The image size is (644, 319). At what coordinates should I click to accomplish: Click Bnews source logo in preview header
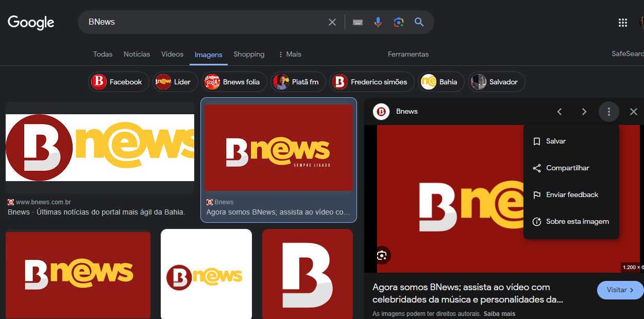pyautogui.click(x=381, y=112)
